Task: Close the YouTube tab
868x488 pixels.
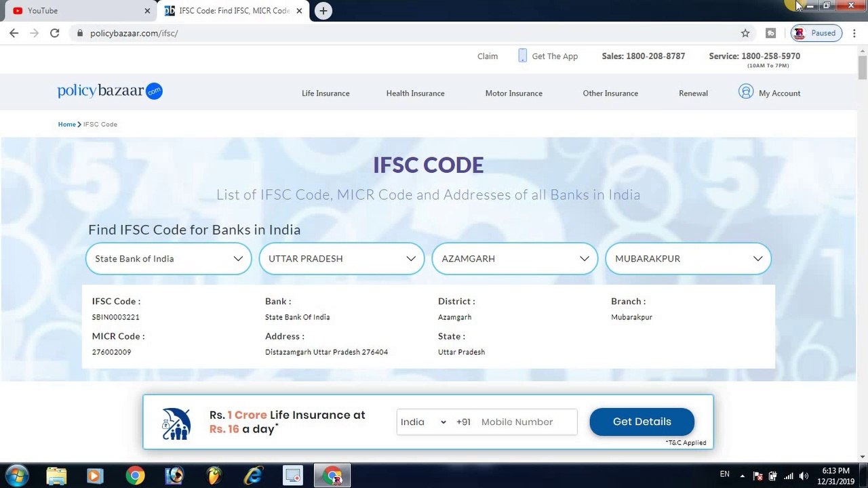Action: pos(148,11)
